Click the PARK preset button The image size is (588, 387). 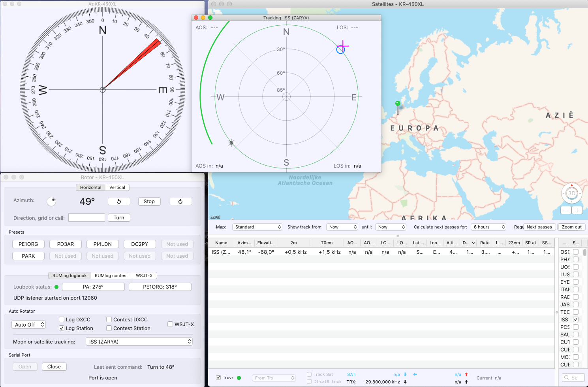pos(28,256)
